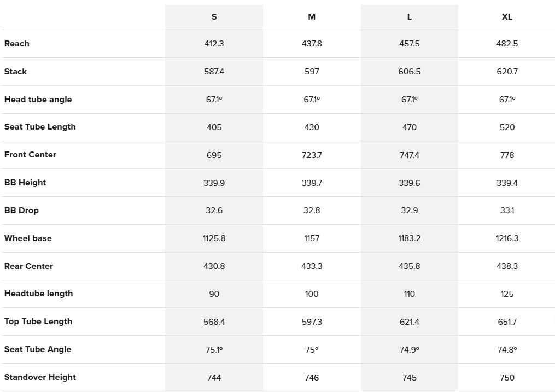Click the Top Tube Length label
Screen dimensions: 555x392
coord(38,321)
